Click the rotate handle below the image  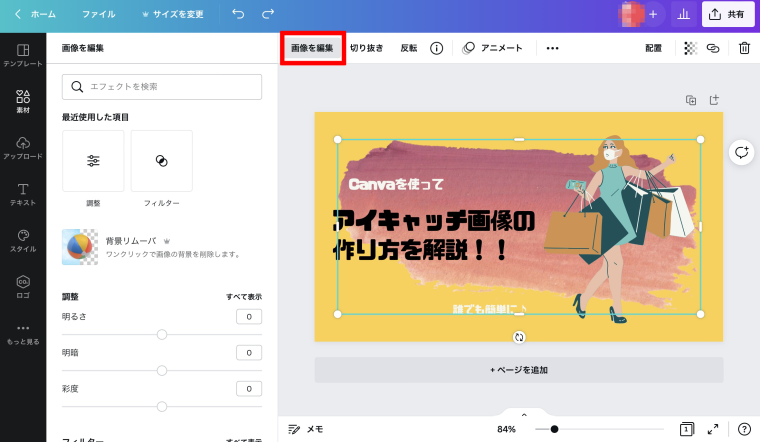coord(519,337)
